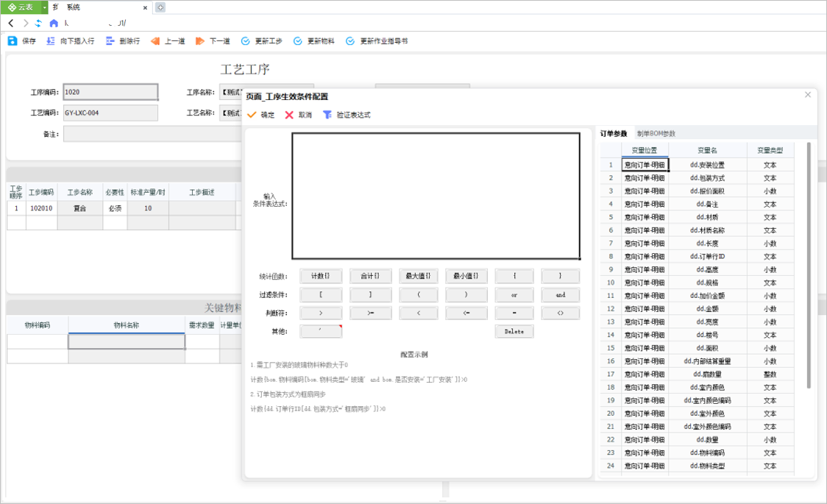Click the 备注 input field
The width and height of the screenshot is (827, 504).
coord(152,134)
